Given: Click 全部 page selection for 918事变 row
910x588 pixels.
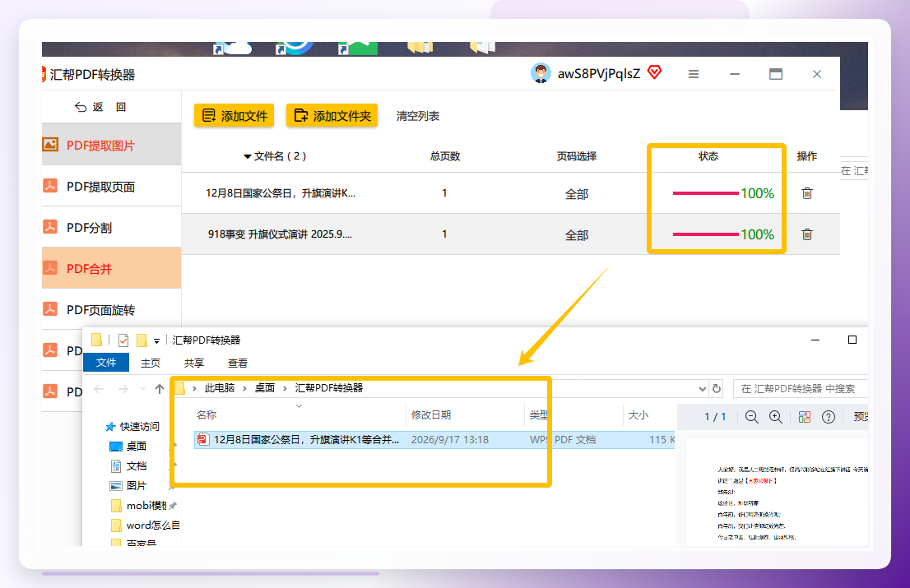Looking at the screenshot, I should tap(577, 235).
